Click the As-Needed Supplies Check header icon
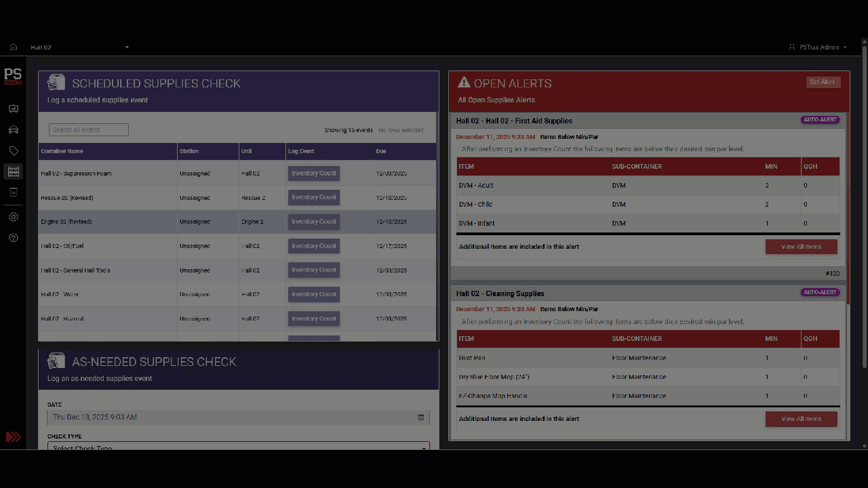The height and width of the screenshot is (488, 868). coord(56,361)
